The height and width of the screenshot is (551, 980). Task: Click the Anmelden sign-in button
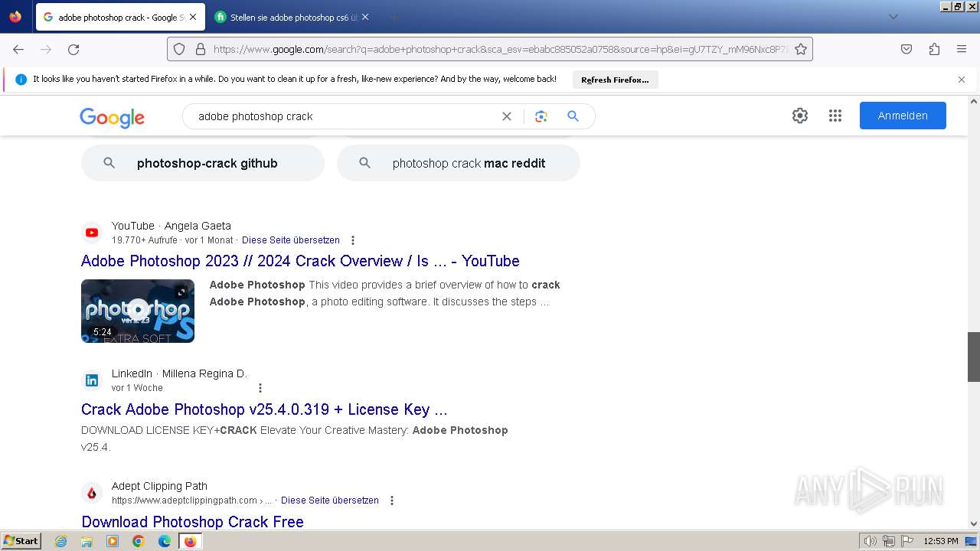click(903, 116)
